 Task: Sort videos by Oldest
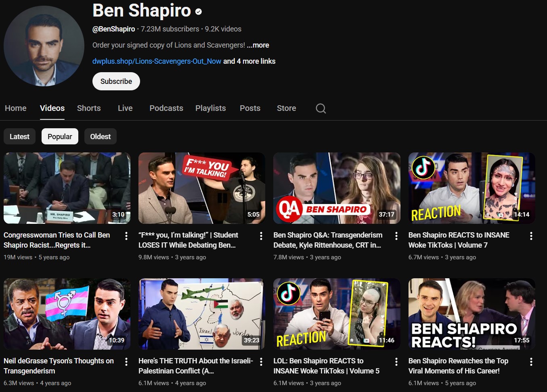tap(101, 137)
